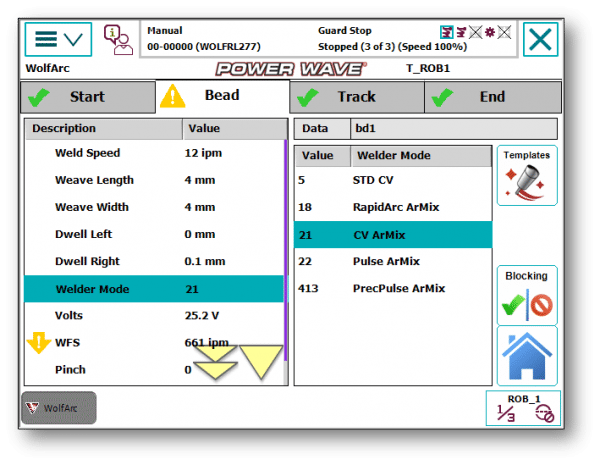Image resolution: width=600 pixels, height=465 pixels.
Task: Toggle the Blocking button
Action: point(526,296)
